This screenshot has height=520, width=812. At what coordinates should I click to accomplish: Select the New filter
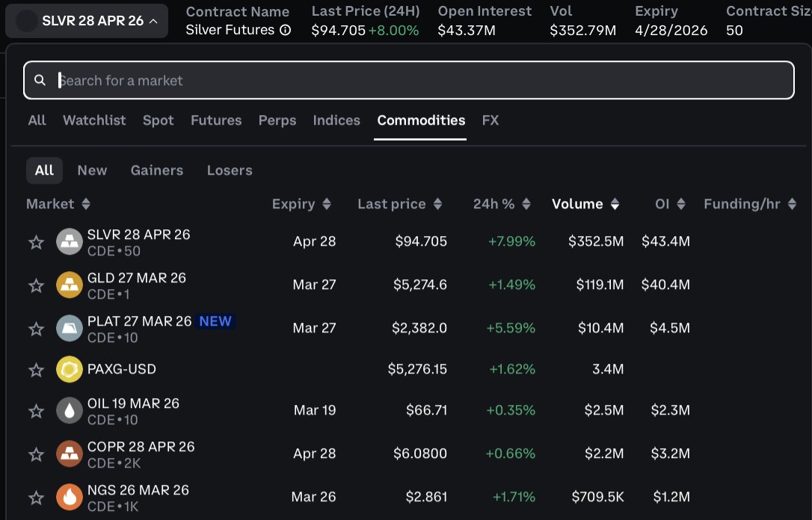pyautogui.click(x=92, y=170)
